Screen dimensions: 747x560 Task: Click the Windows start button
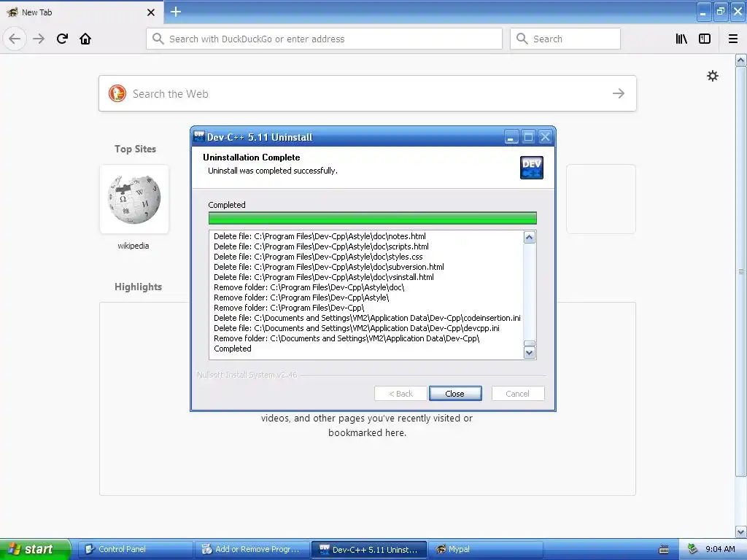[35, 549]
